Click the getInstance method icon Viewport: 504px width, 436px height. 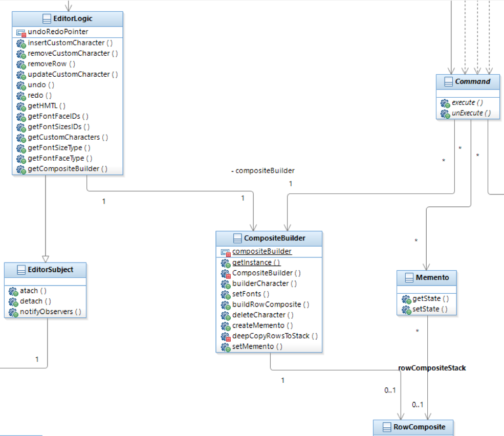point(226,263)
